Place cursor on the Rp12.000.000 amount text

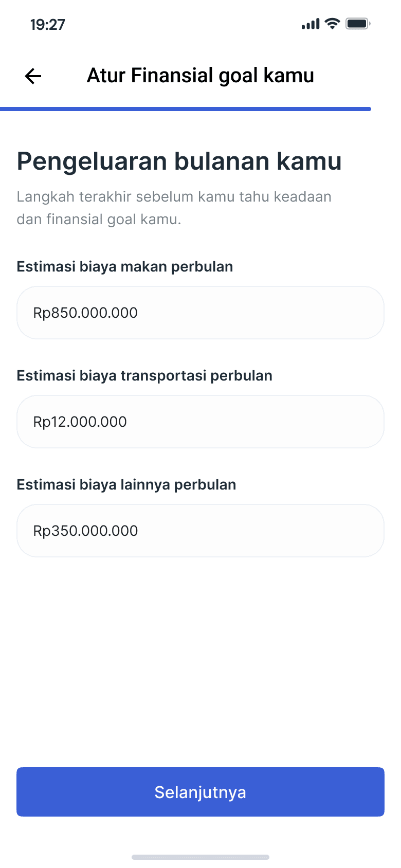click(80, 422)
